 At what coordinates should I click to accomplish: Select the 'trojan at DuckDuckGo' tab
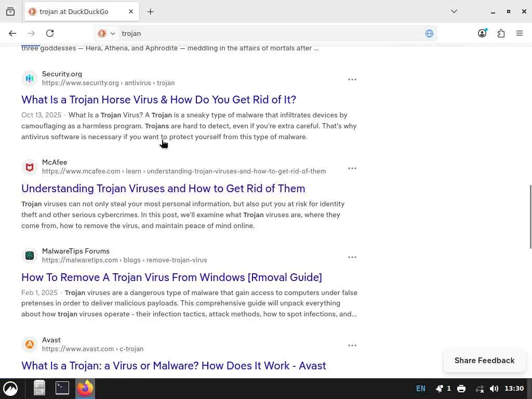click(82, 11)
